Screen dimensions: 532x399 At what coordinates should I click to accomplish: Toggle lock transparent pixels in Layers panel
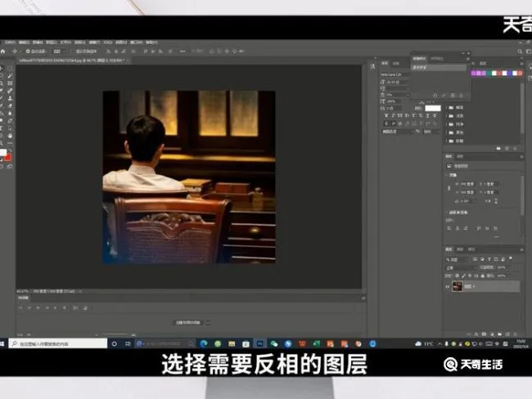[458, 276]
